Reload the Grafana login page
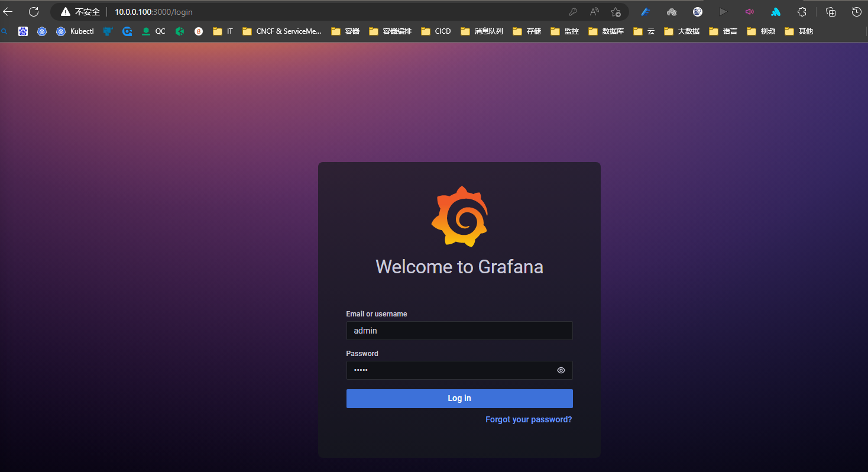This screenshot has height=472, width=868. click(x=34, y=12)
